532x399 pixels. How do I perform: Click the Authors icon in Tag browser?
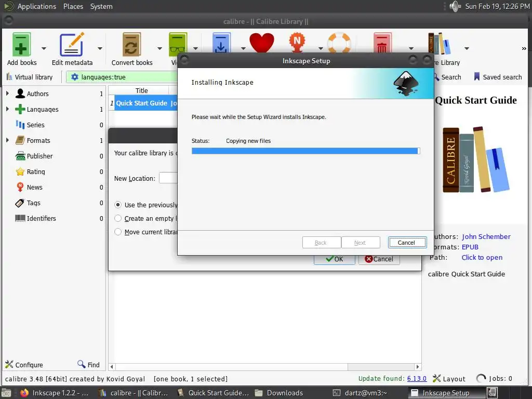(x=20, y=94)
